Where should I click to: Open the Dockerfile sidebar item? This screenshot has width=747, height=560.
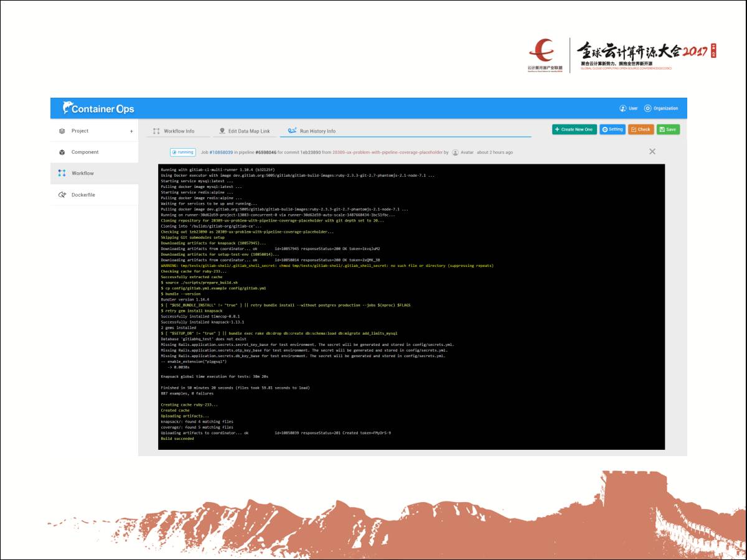[83, 195]
